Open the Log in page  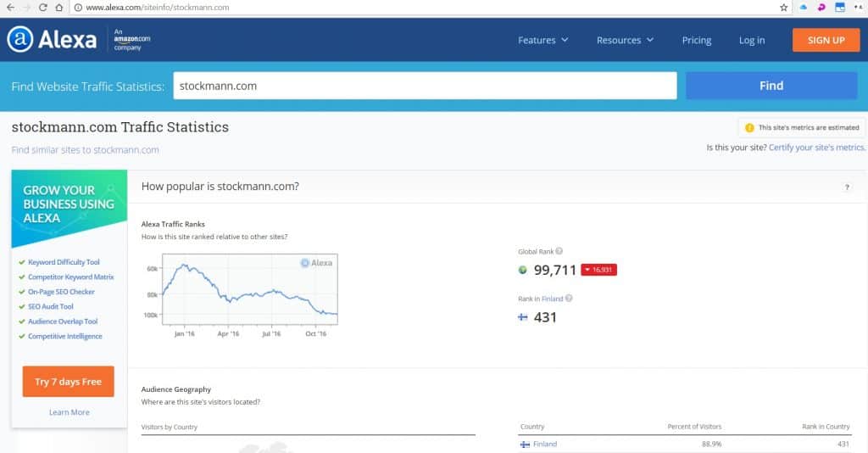coord(752,40)
